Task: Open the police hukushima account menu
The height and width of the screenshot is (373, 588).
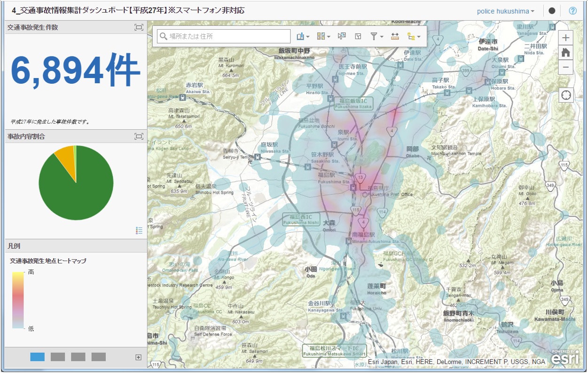Action: [x=505, y=11]
